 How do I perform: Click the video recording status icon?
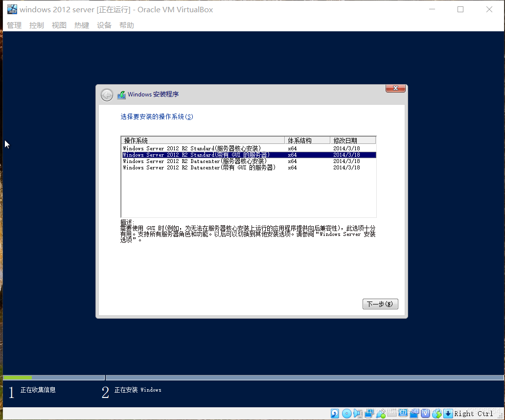pos(414,414)
